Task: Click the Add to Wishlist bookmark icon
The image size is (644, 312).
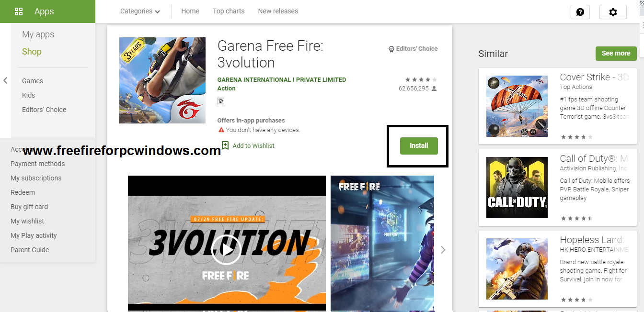Action: 225,145
